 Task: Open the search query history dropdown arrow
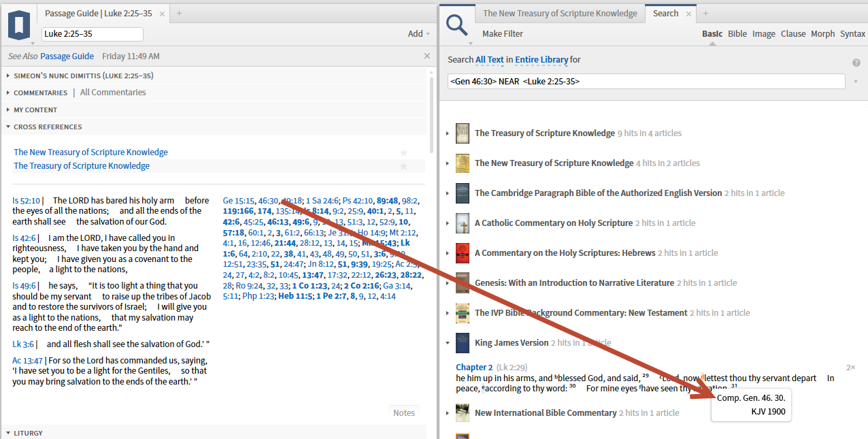tap(855, 82)
